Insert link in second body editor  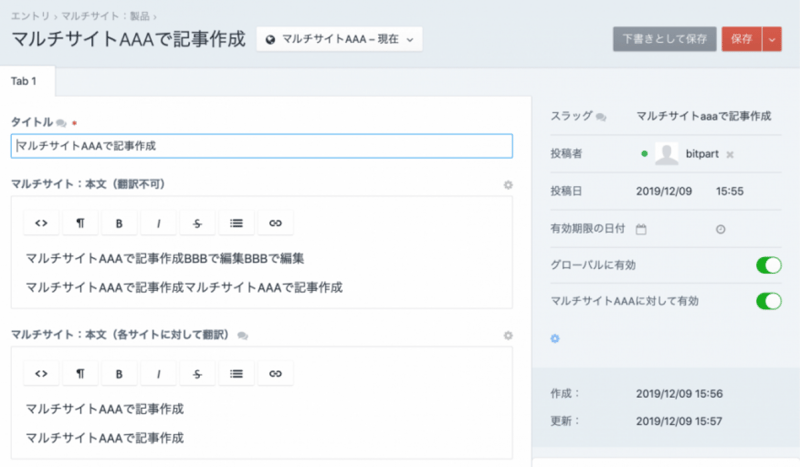275,373
